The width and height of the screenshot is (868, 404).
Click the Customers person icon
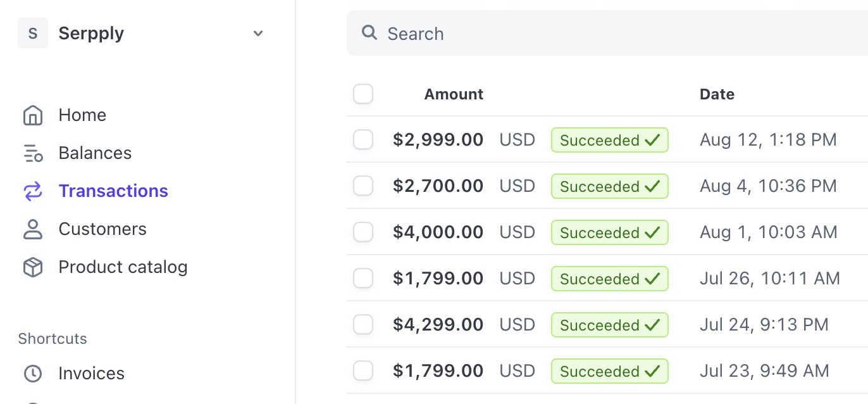32,229
